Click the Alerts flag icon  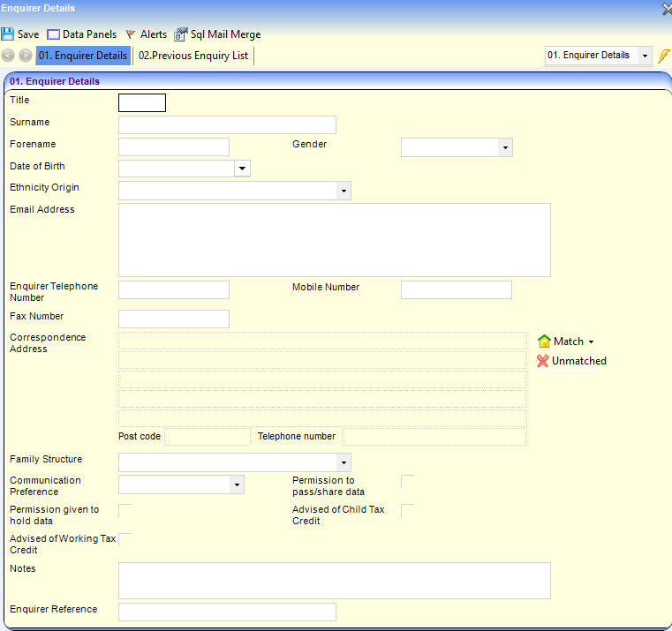131,34
